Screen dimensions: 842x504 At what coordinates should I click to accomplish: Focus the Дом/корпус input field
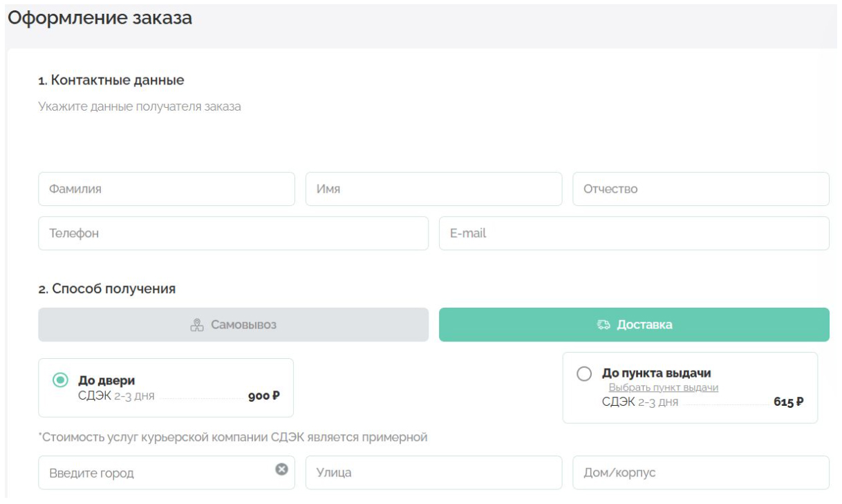[700, 473]
